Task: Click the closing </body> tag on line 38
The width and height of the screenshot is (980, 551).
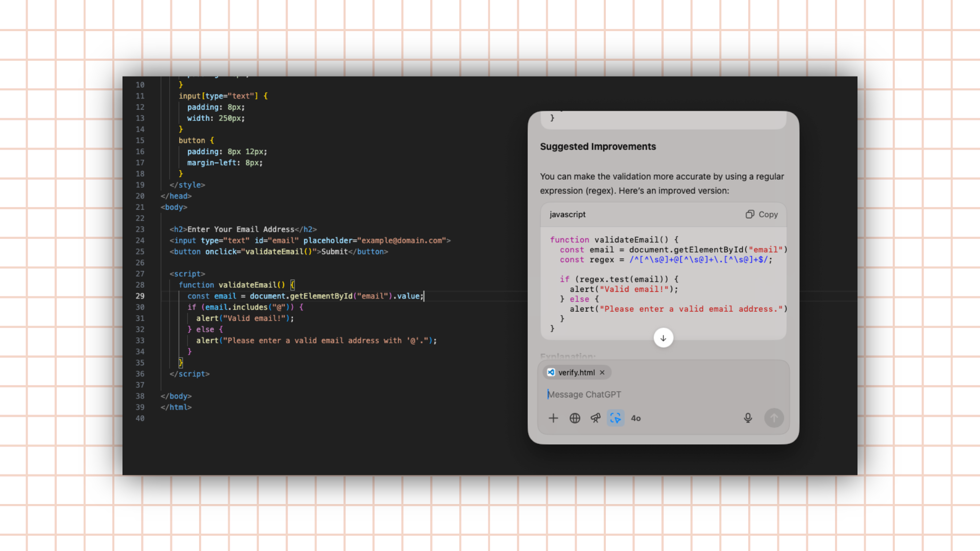Action: point(176,396)
